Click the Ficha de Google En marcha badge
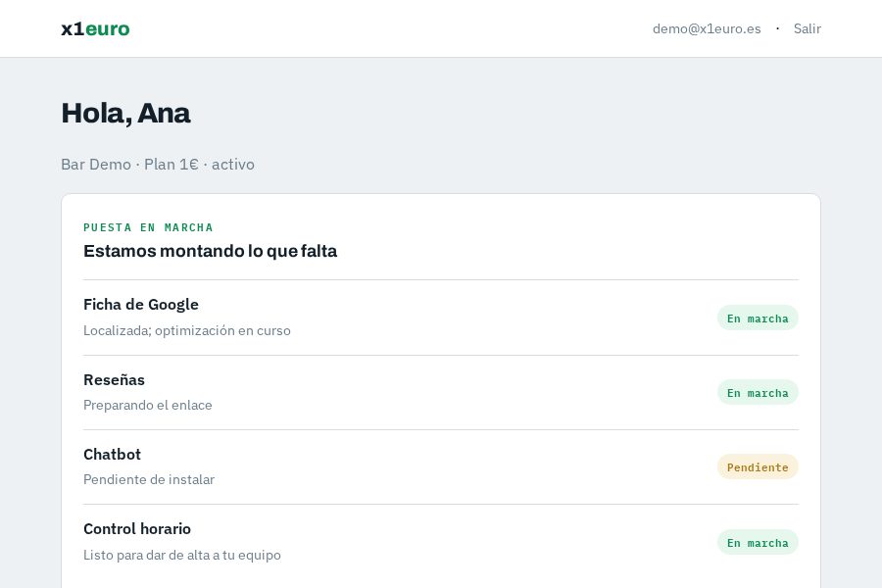This screenshot has height=588, width=882. (758, 318)
